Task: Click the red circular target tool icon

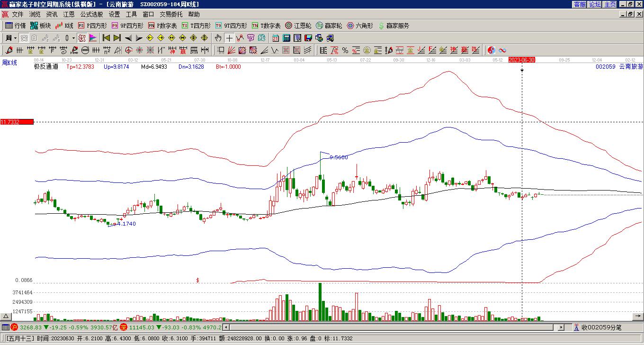Action: click(x=128, y=50)
